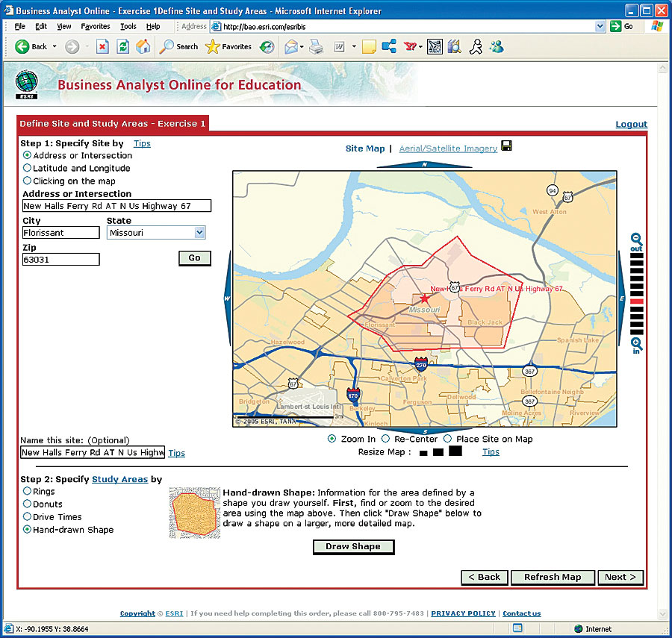
Task: Select the Zoom In map mode
Action: pos(332,439)
